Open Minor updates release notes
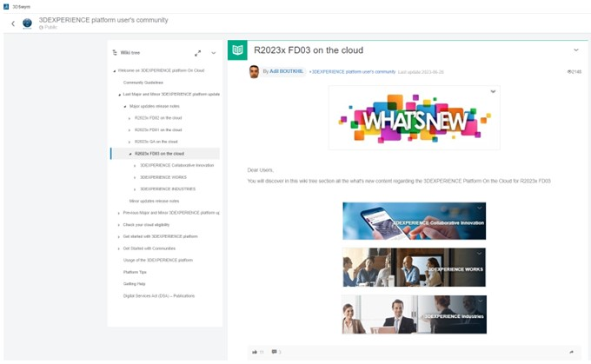This screenshot has width=591, height=364. tap(154, 201)
